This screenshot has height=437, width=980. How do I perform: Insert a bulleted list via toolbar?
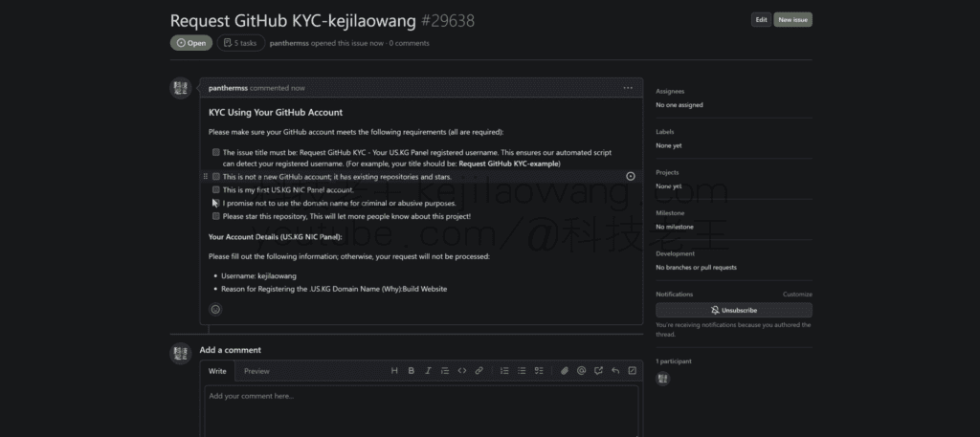click(522, 371)
